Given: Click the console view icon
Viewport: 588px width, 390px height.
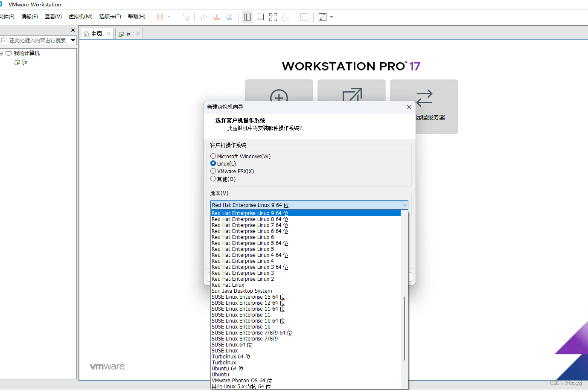Looking at the screenshot, I should [x=304, y=17].
